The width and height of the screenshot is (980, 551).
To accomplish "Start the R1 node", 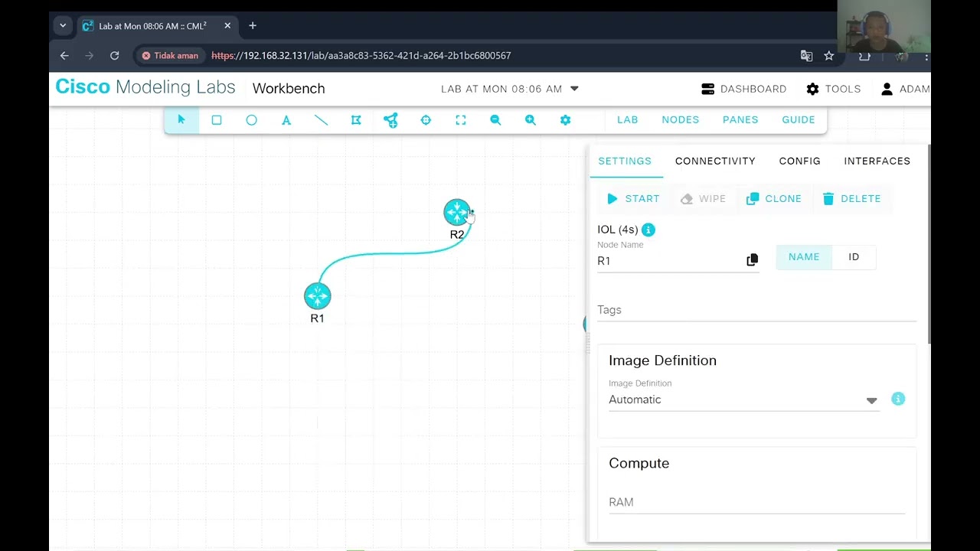I will [x=632, y=199].
